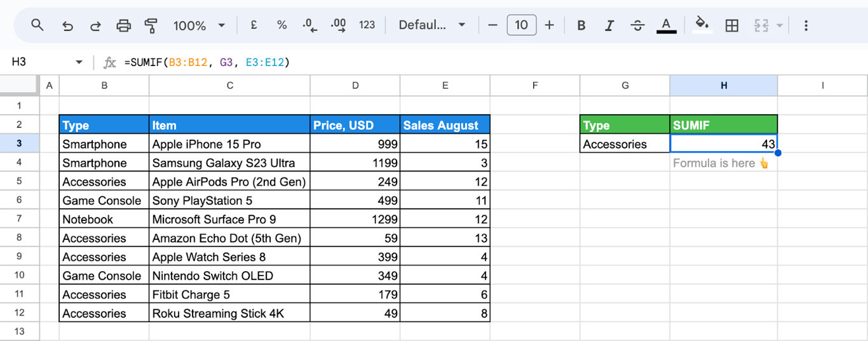This screenshot has width=868, height=341.
Task: Open the zoom 100% dropdown
Action: click(x=200, y=25)
